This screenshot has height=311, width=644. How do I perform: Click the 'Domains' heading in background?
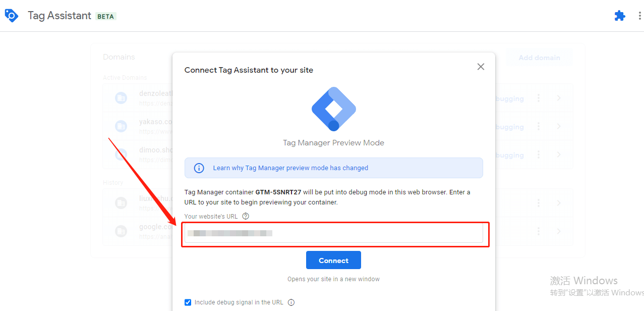[x=119, y=57]
